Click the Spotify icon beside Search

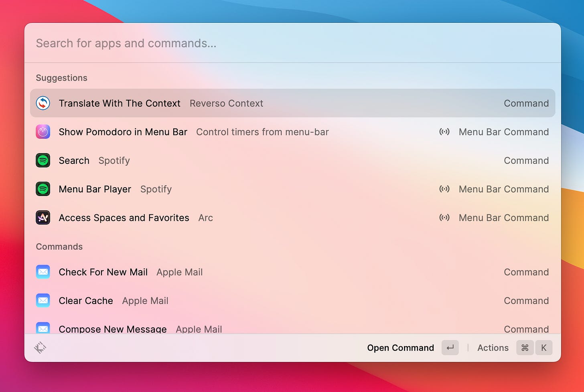[43, 160]
